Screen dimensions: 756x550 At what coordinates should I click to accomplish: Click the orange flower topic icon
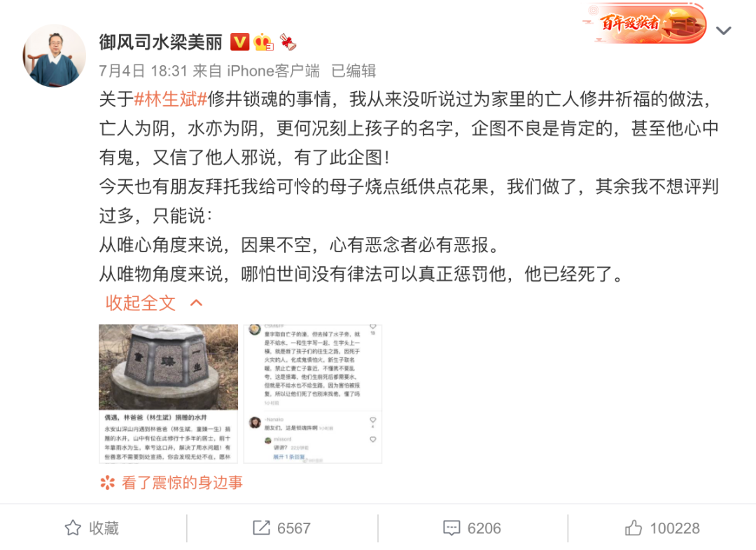108,483
